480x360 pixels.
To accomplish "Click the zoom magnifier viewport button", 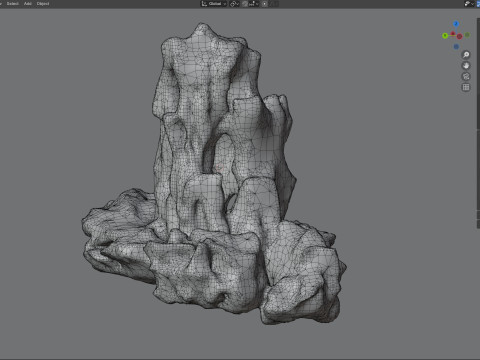I will pos(466,55).
